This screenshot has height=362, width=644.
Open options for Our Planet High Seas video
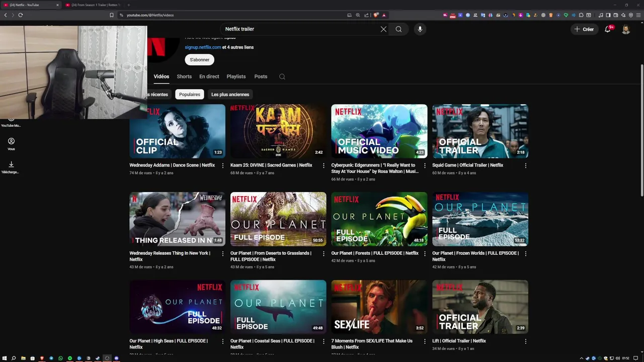(223, 341)
